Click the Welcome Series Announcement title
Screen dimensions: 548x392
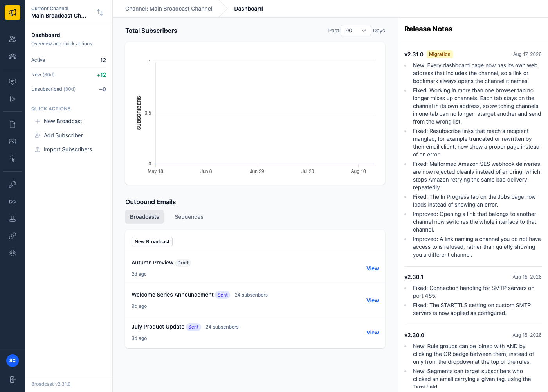pyautogui.click(x=173, y=295)
